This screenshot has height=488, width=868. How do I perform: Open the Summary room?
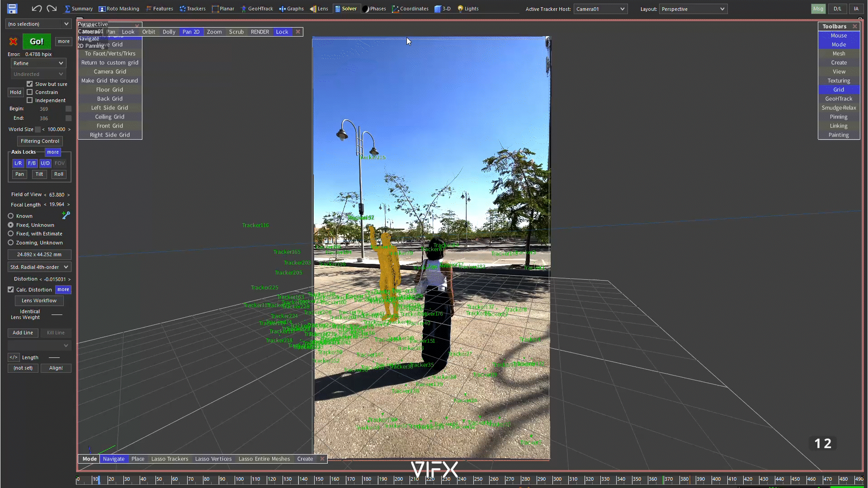(79, 9)
